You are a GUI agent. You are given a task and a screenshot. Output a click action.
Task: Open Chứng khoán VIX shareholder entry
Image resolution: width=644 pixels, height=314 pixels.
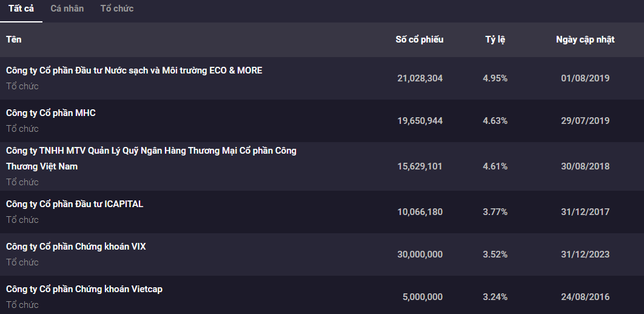pyautogui.click(x=76, y=247)
